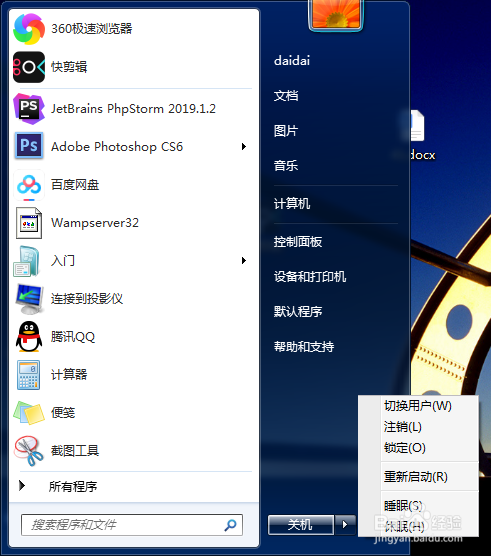Select 锁定(O) to lock the computer

click(x=404, y=447)
